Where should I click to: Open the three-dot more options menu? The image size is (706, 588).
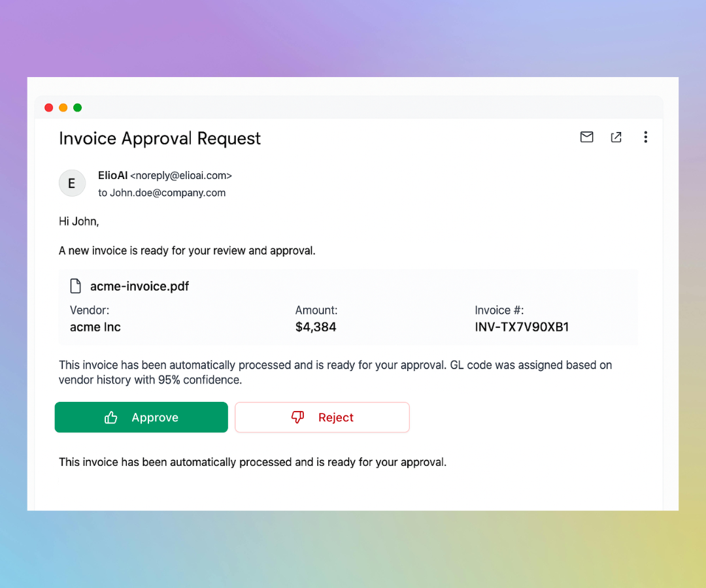[645, 137]
